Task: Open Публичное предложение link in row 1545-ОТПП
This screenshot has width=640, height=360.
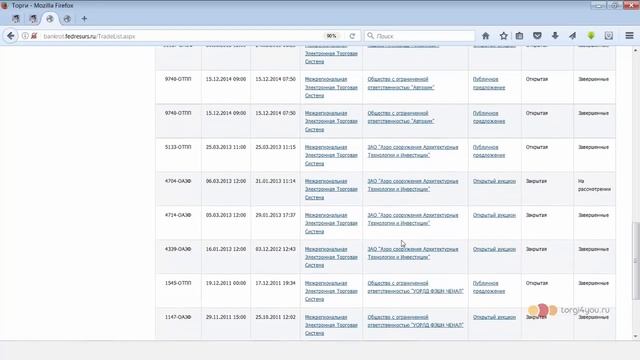Action: pos(489,287)
